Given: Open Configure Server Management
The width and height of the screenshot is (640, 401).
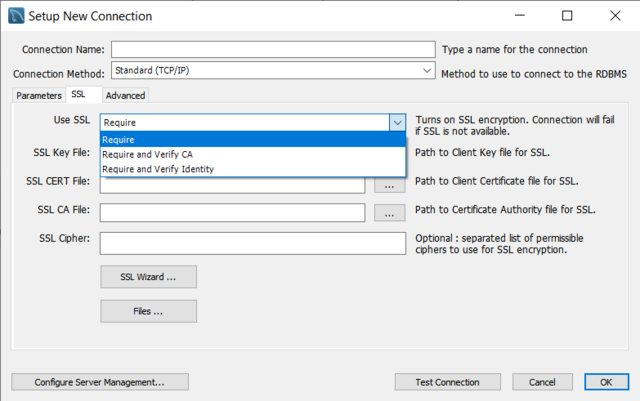Looking at the screenshot, I should 98,382.
